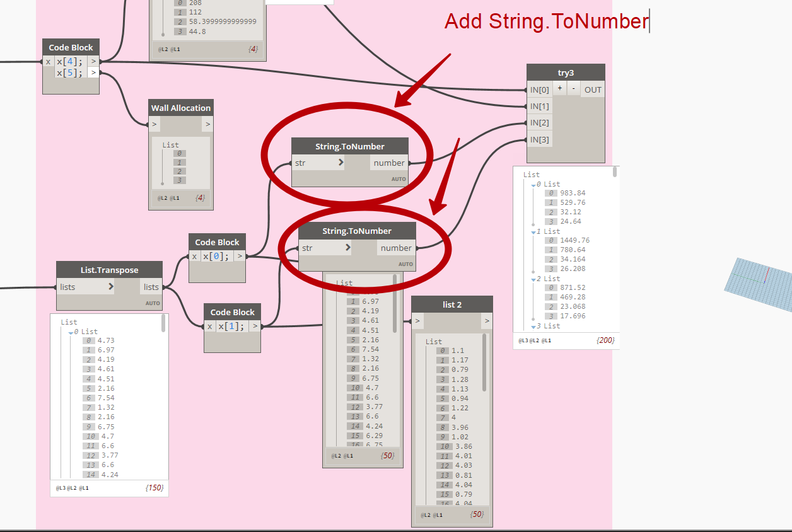Viewport: 792px width, 532px height.
Task: Add an input port on try3 node
Action: coord(559,89)
